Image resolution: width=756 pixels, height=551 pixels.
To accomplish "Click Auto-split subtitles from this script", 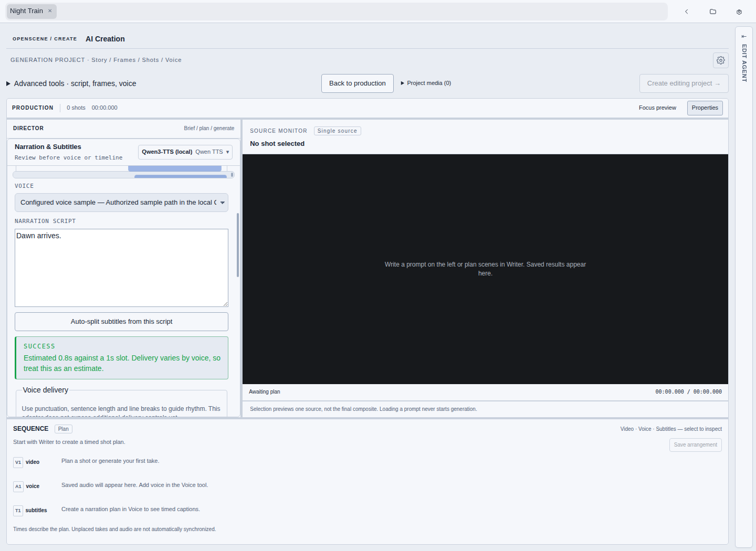I will point(121,322).
